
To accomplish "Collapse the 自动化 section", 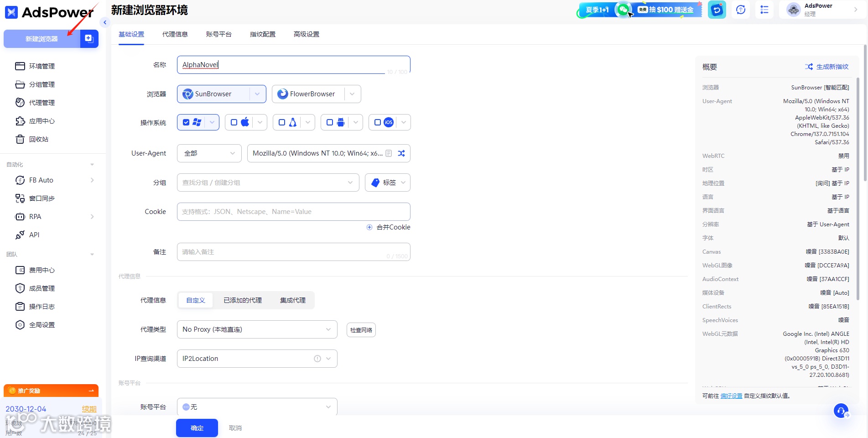I will click(92, 165).
